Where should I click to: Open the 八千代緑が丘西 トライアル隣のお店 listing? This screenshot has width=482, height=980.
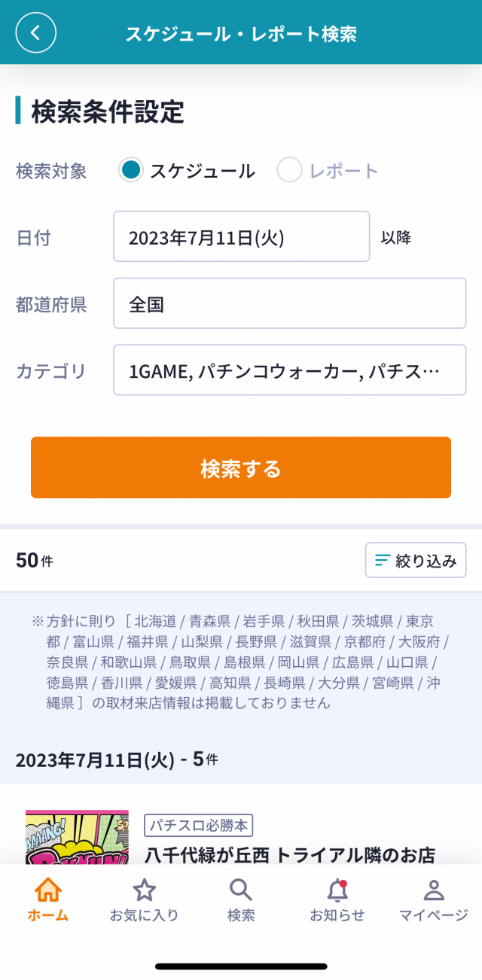pos(290,854)
